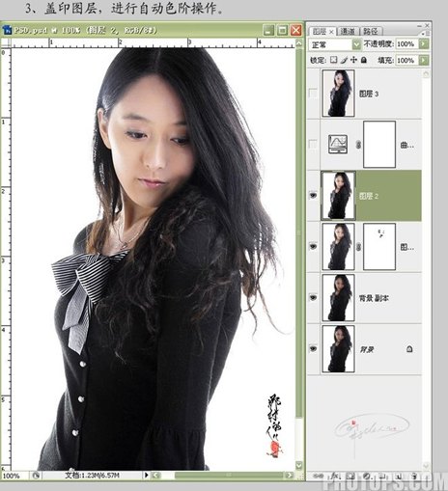
Task: Click 背景 layer name
Action: click(366, 349)
